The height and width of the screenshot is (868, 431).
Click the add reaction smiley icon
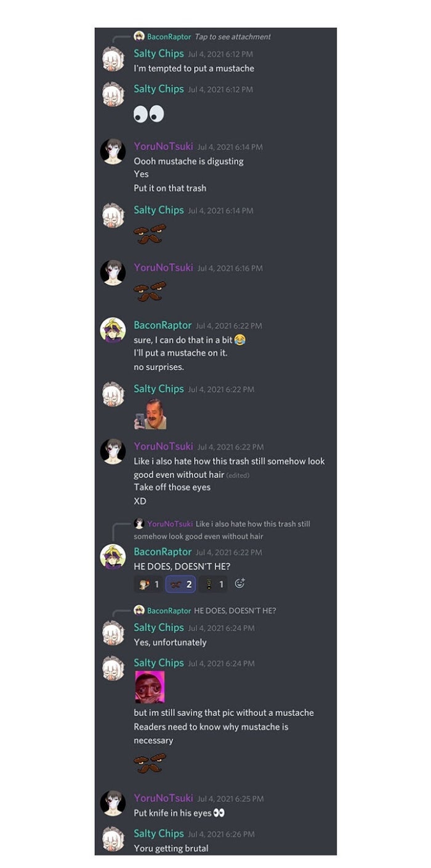240,583
